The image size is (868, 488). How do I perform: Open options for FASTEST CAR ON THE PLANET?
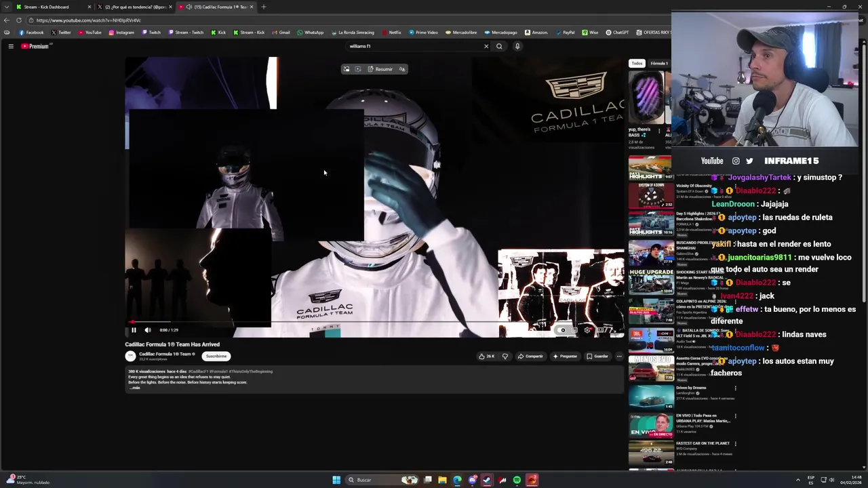(735, 444)
